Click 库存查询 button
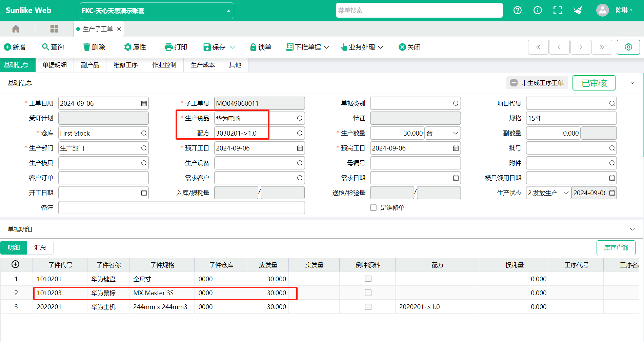644x342 pixels. pos(616,247)
